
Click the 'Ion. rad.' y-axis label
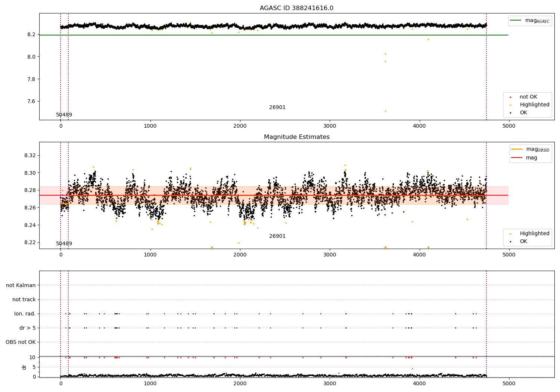pyautogui.click(x=25, y=314)
